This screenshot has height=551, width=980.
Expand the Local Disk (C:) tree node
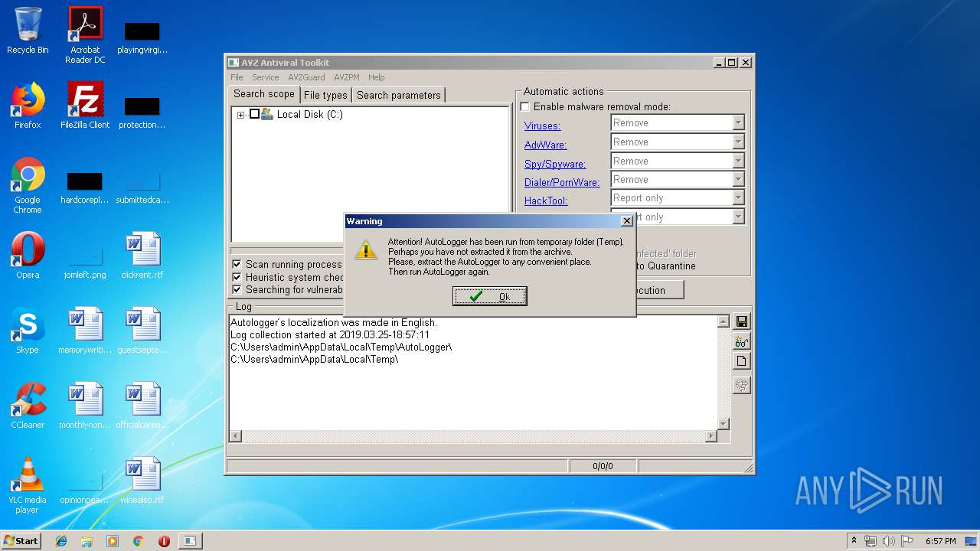click(x=240, y=115)
